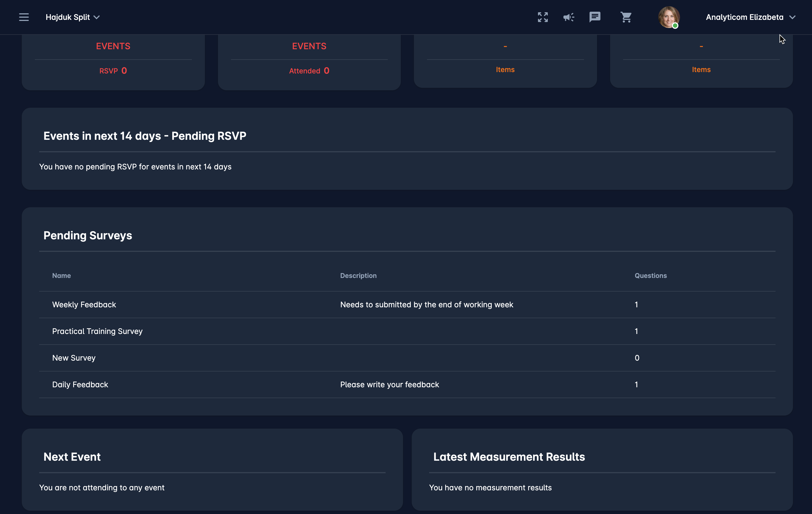Click the Hajduk Split club name
Screen dimensions: 812x514
pos(68,17)
